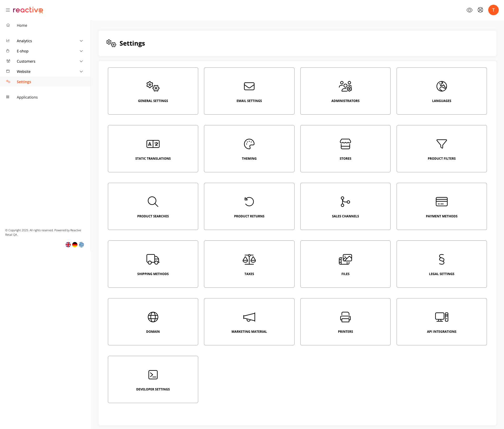Toggle the hamburger sidebar menu
504x429 pixels.
[x=8, y=10]
